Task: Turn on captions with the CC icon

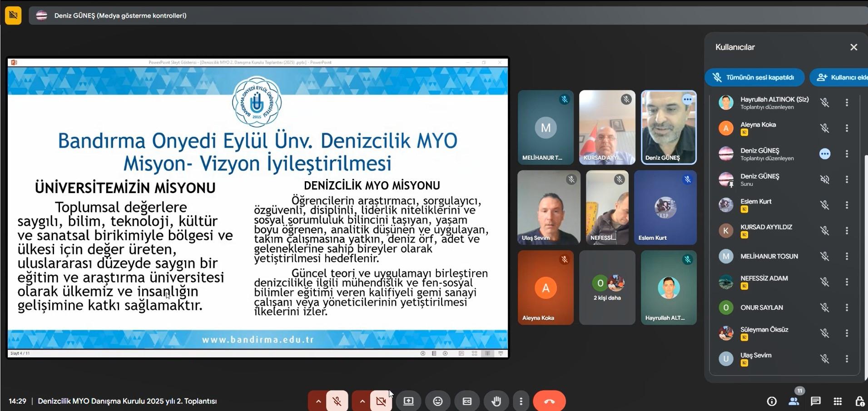Action: [x=467, y=401]
